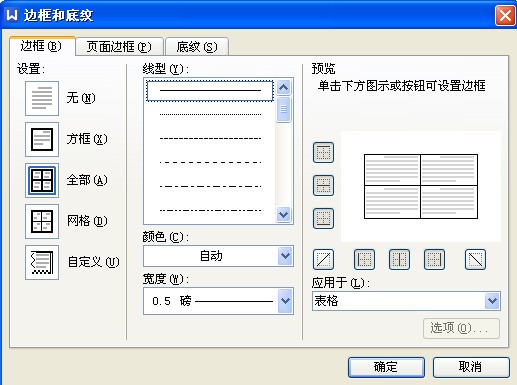Click the line style list scroll-down arrow
The width and height of the screenshot is (517, 385).
(x=284, y=214)
